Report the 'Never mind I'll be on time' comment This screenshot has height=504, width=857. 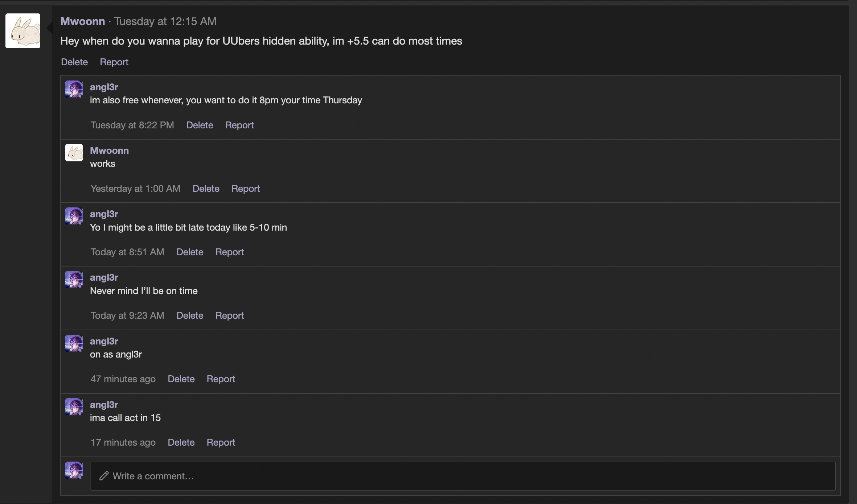coord(230,315)
